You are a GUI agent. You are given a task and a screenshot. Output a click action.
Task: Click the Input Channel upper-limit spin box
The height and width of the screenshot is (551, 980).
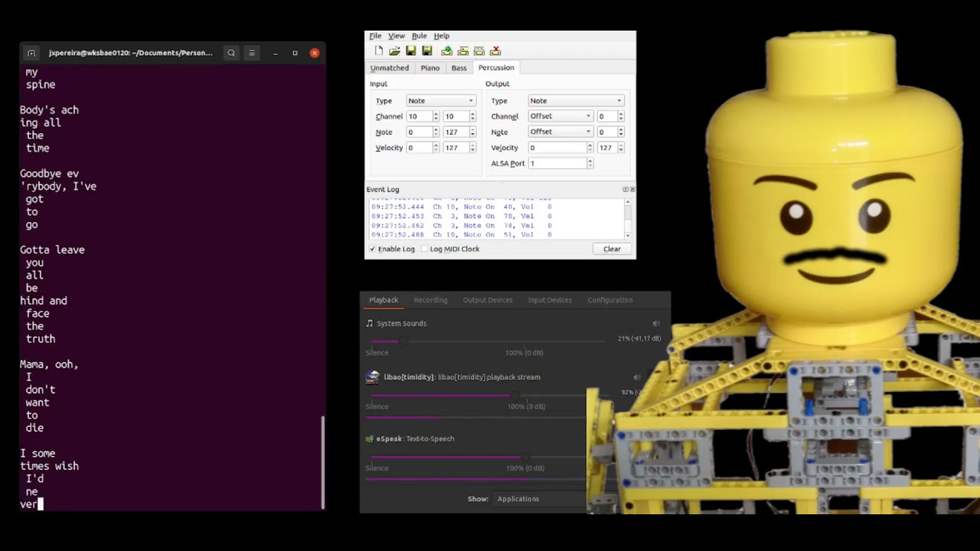(459, 116)
